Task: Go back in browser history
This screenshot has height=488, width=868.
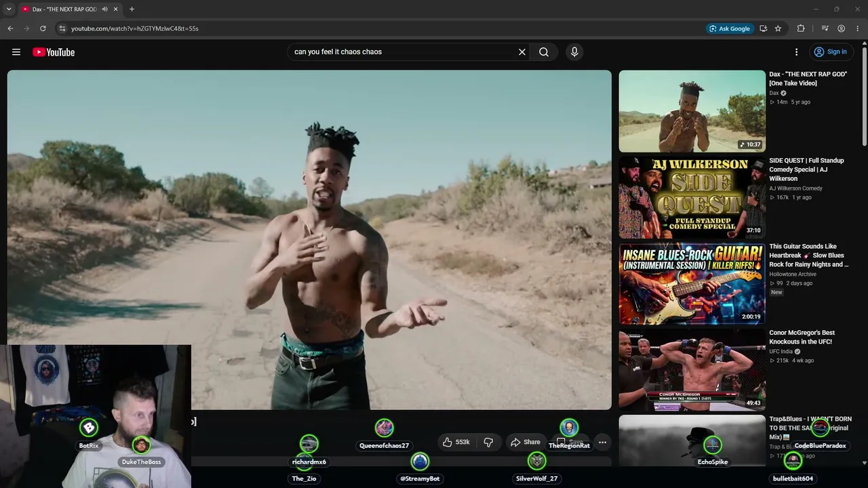Action: [x=10, y=28]
